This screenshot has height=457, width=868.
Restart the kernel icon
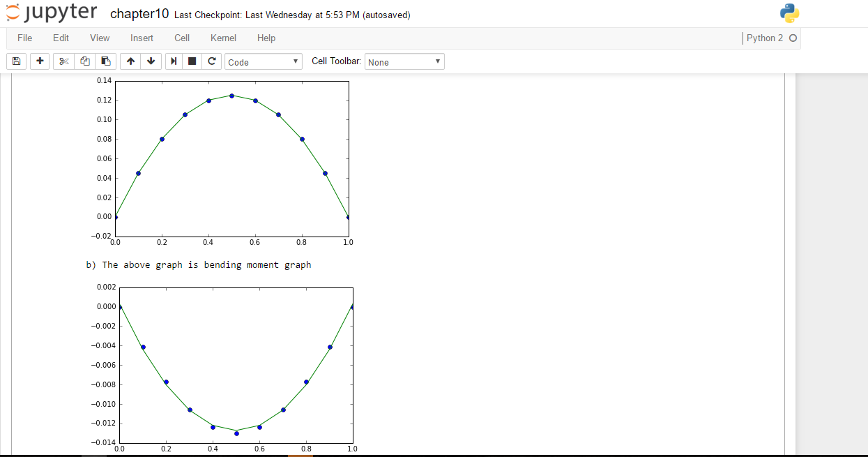point(212,61)
